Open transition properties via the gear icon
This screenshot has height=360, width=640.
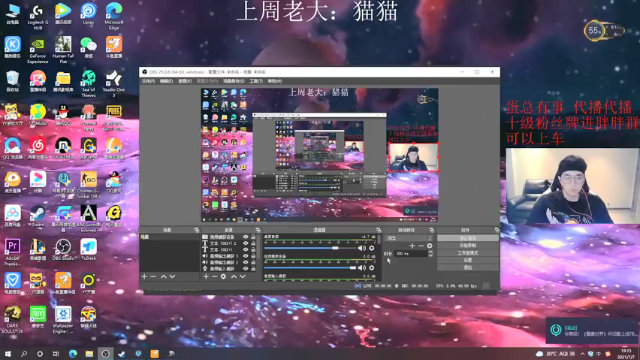429,246
